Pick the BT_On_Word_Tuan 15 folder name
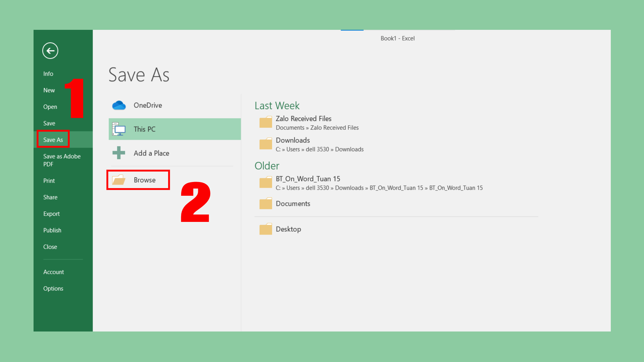Screen dimensions: 644x362 pyautogui.click(x=308, y=179)
